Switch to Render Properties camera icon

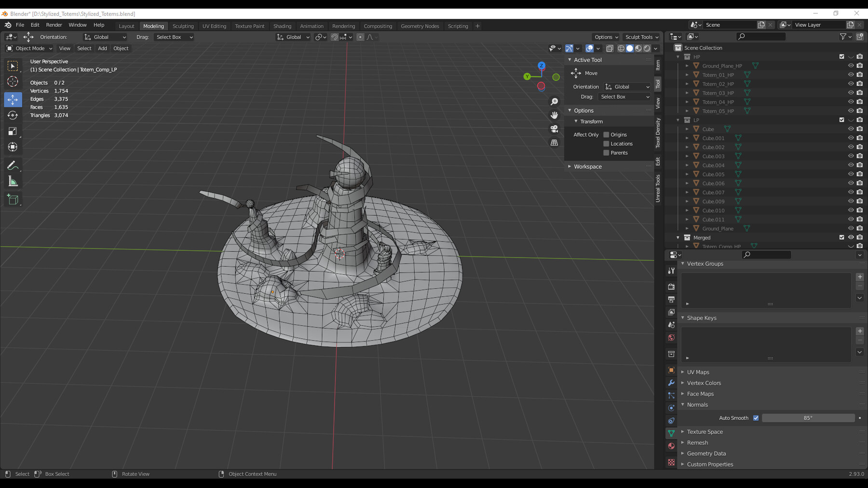click(x=671, y=286)
